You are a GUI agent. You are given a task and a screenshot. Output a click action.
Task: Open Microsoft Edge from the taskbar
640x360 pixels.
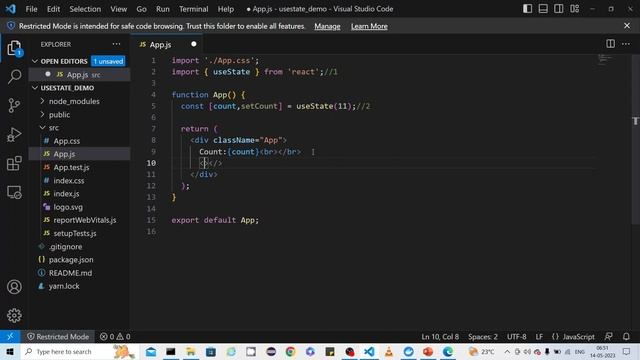pyautogui.click(x=448, y=351)
